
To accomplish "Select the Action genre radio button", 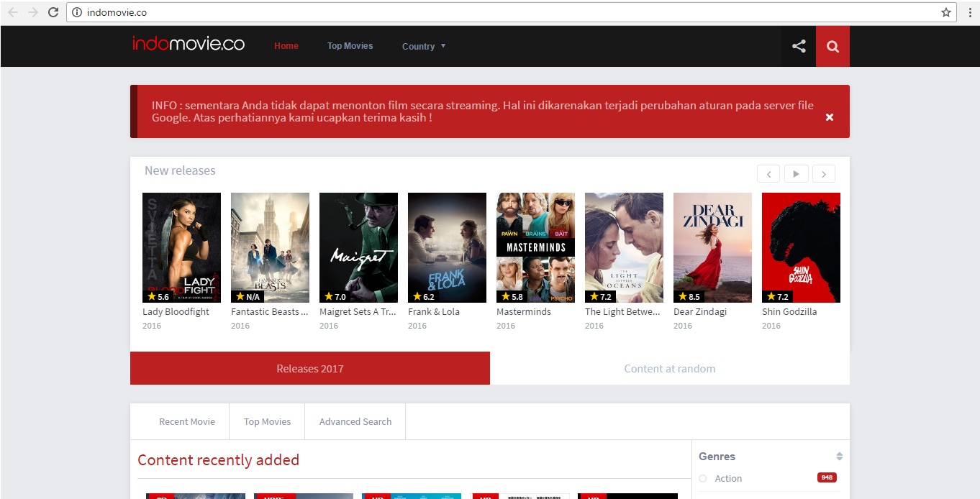I will pyautogui.click(x=703, y=479).
